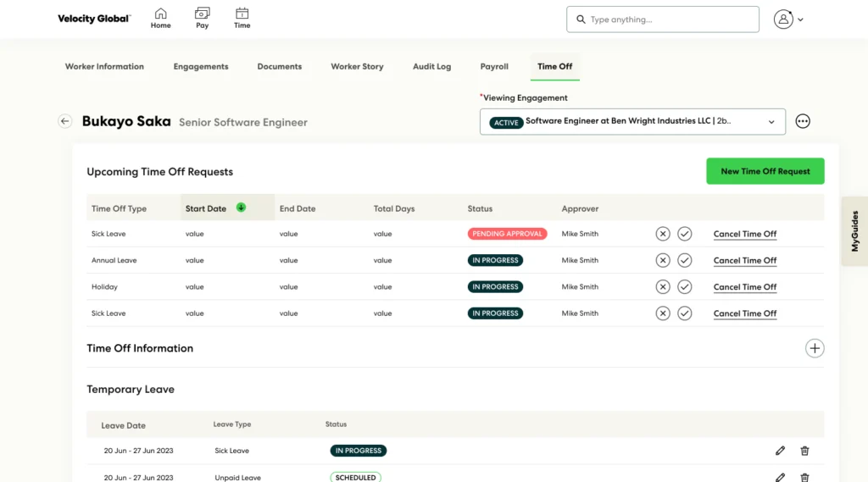Screen dimensions: 868x482
Task: Approve the Annual Leave request
Action: coord(685,260)
